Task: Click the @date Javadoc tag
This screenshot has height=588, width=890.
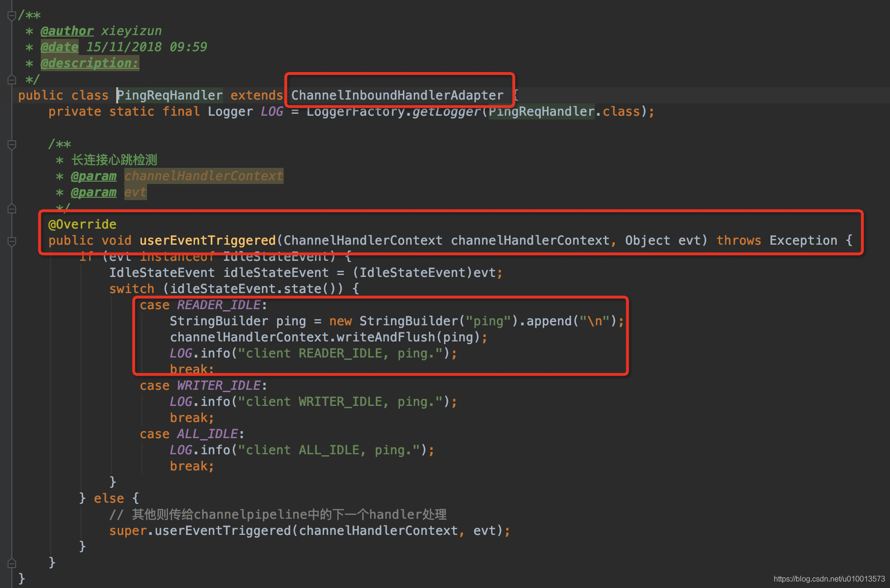Action: 59,47
